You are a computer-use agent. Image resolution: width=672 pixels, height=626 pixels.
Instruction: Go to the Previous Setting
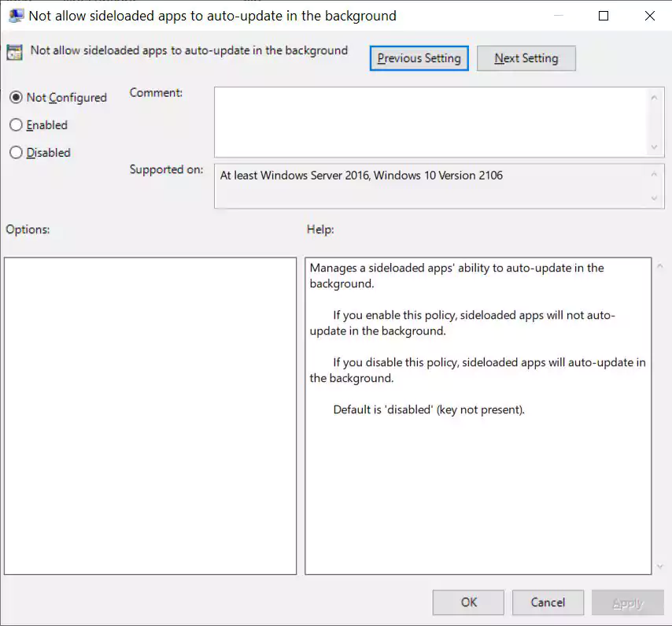(x=419, y=58)
